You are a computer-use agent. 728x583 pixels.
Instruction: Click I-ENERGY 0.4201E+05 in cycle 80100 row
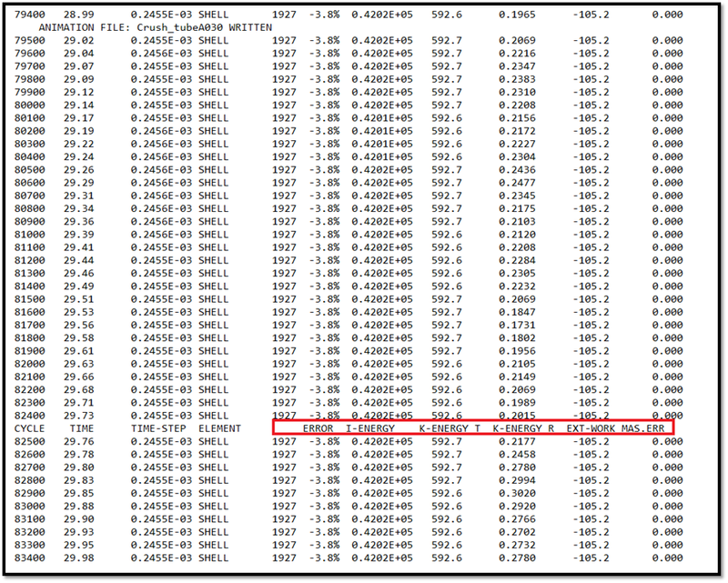tap(382, 118)
